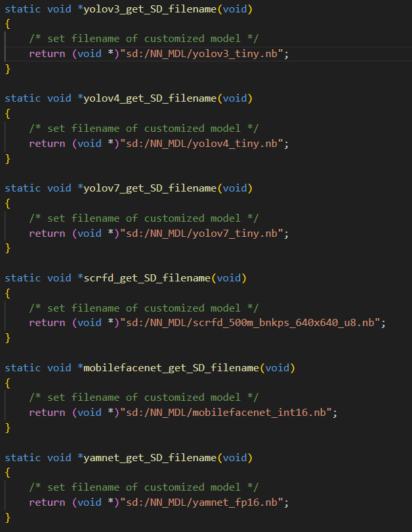Click the closing brace of the yolov4 function
The image size is (412, 532).
(x=8, y=159)
